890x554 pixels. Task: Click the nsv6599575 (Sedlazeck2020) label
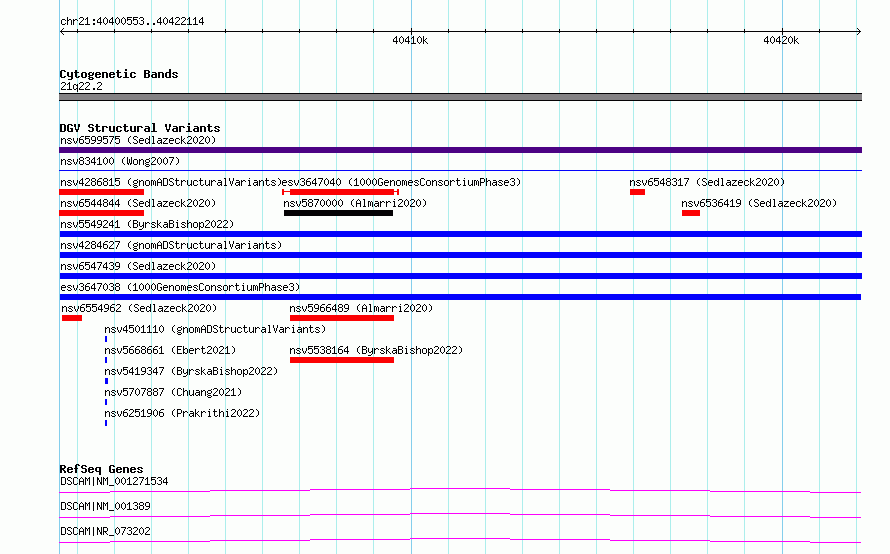[138, 140]
